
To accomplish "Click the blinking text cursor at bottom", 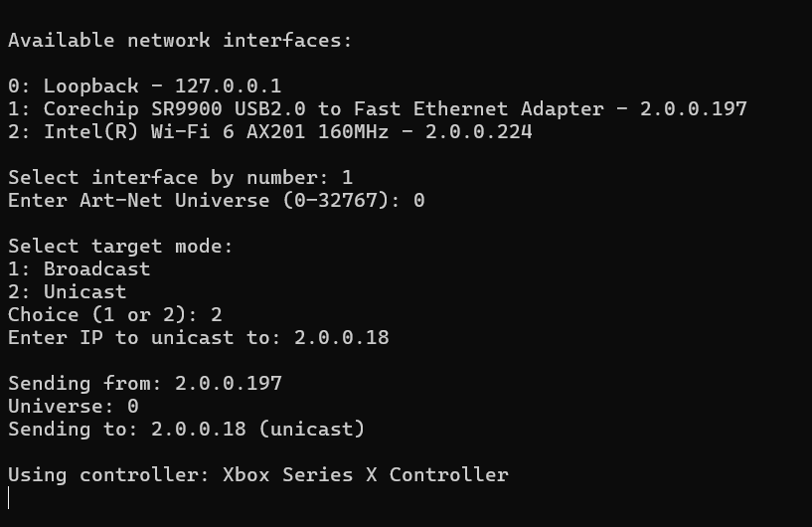I will (x=9, y=498).
